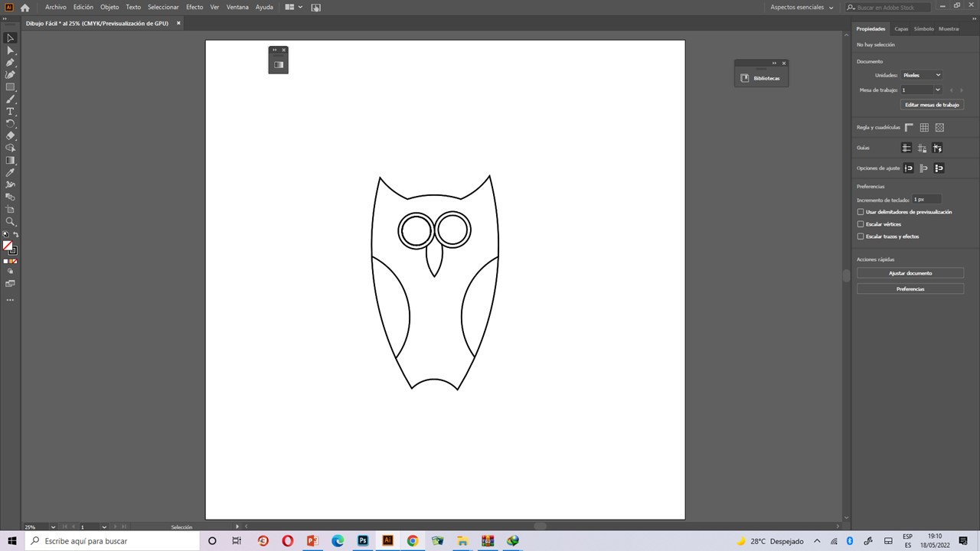Open the Aspectos esenciales workspace dropdown
This screenshot has height=551, width=980.
click(802, 7)
